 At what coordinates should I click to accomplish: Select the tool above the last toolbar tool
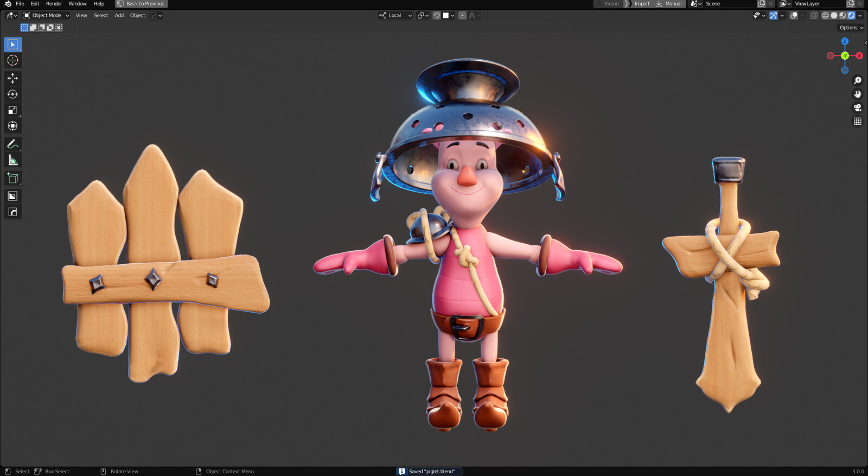tap(12, 196)
